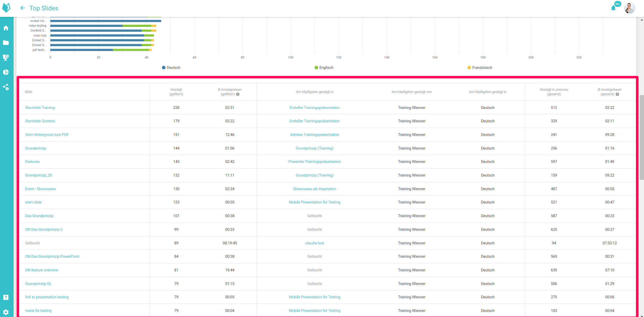The image size is (644, 317).
Task: Open the ON feature overview slide link
Action: coord(42,270)
